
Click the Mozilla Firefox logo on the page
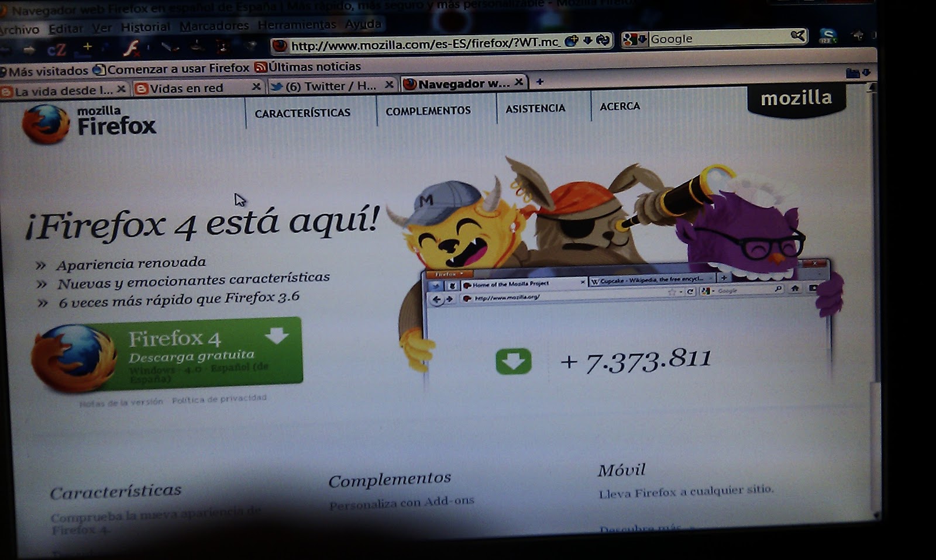[x=89, y=123]
